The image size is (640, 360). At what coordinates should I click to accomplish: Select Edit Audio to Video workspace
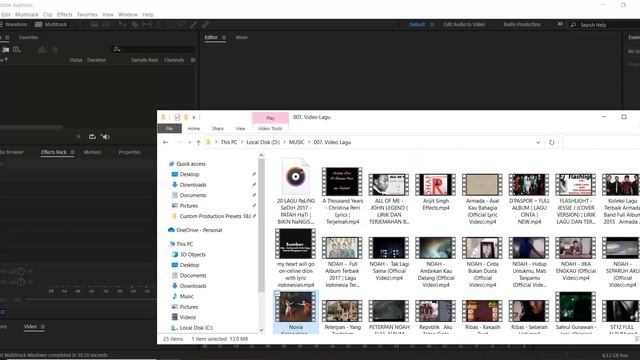click(464, 24)
